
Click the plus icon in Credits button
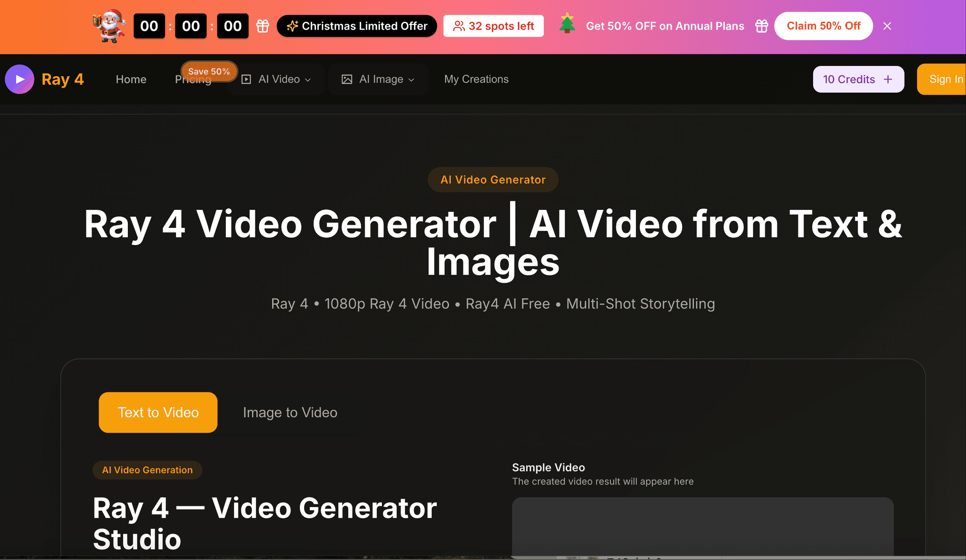click(888, 79)
